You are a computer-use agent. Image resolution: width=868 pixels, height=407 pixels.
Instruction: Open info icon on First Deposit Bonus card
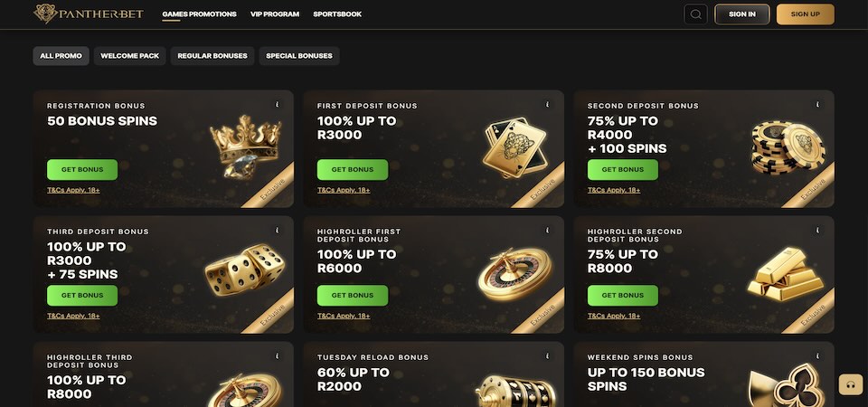point(547,105)
